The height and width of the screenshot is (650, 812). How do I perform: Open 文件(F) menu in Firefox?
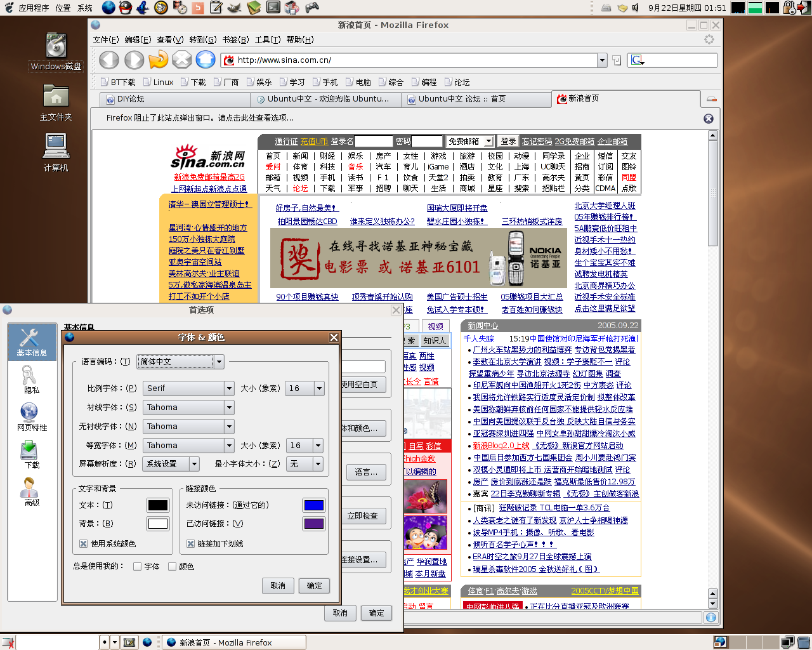coord(106,39)
